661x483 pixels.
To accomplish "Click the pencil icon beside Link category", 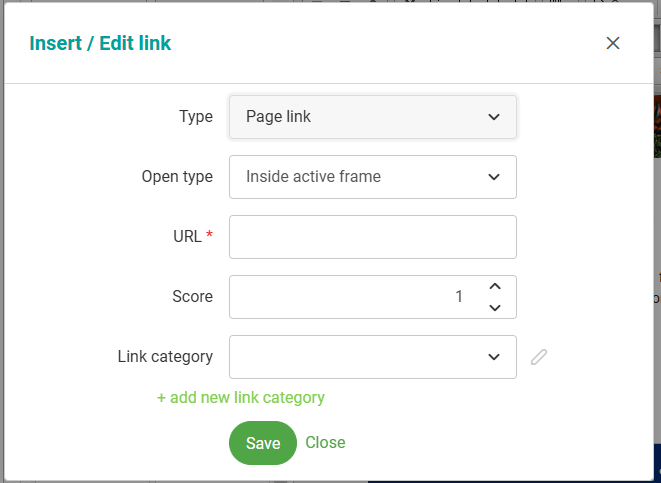I will (x=539, y=357).
